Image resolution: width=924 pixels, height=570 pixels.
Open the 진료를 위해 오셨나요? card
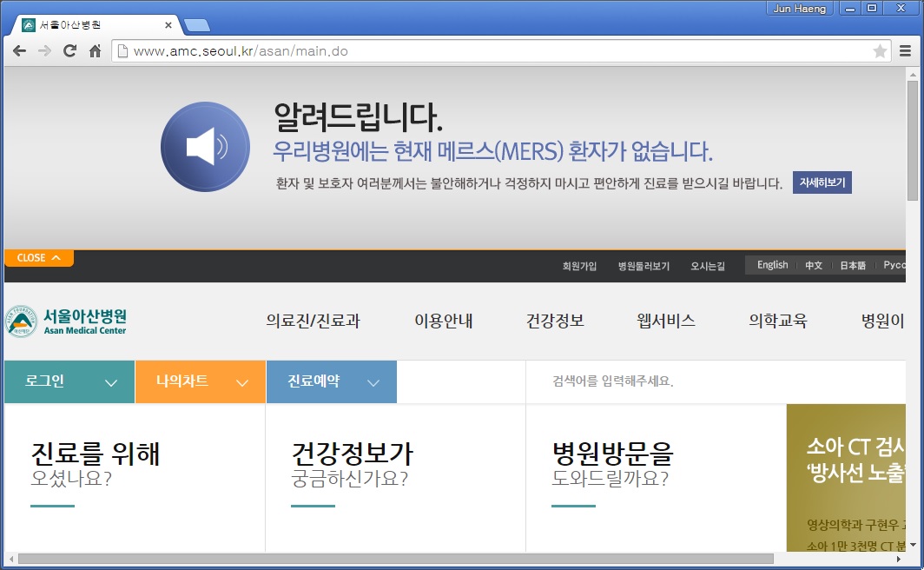135,477
